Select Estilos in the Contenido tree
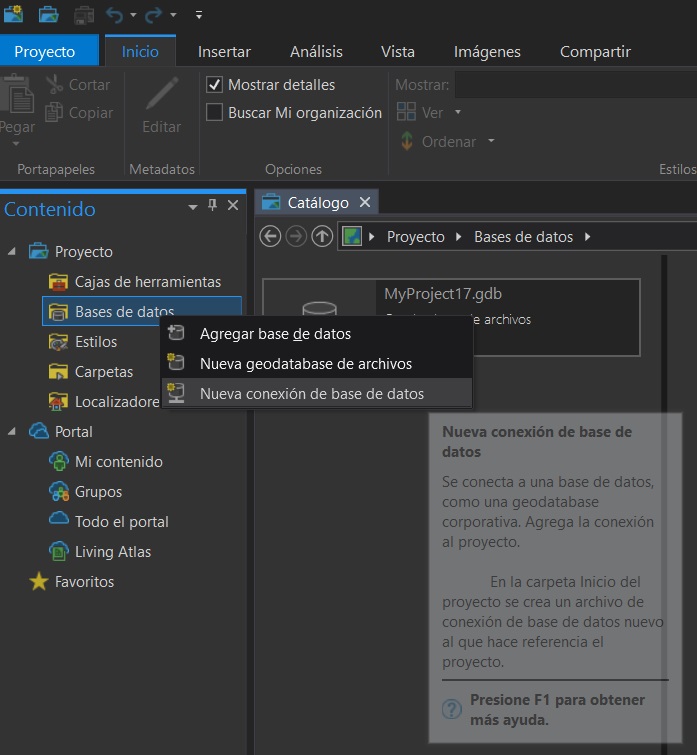Screen dimensions: 697x755 [x=83, y=342]
